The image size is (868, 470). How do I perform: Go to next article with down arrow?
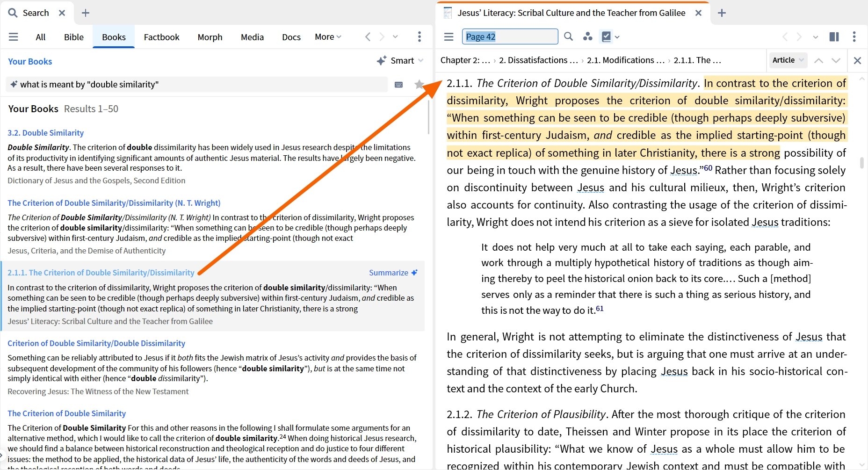(x=836, y=60)
